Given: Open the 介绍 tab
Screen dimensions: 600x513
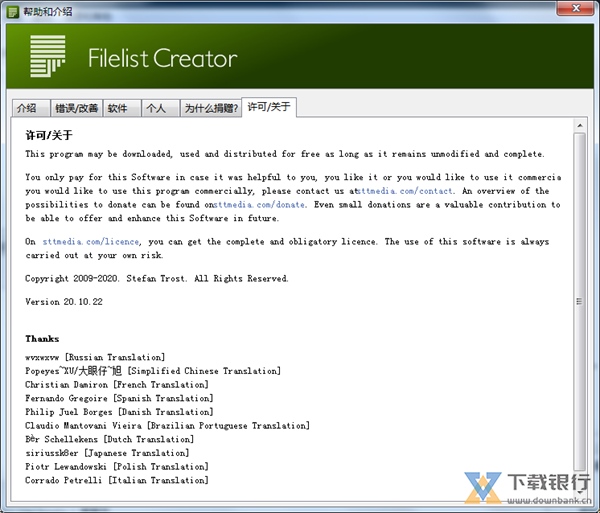Looking at the screenshot, I should [x=31, y=108].
